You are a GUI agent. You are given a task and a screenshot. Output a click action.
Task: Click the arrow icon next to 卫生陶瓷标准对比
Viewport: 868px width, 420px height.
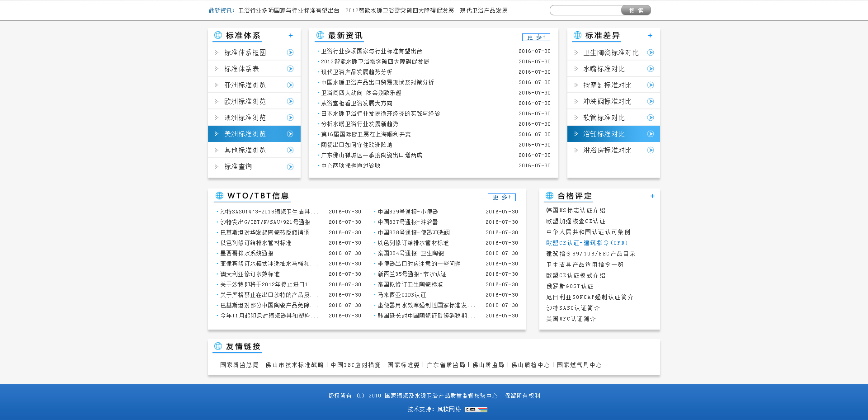[x=651, y=52]
